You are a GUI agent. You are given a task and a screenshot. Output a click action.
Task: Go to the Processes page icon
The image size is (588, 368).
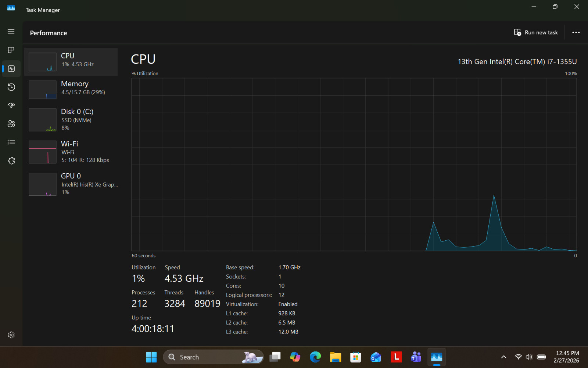[11, 50]
